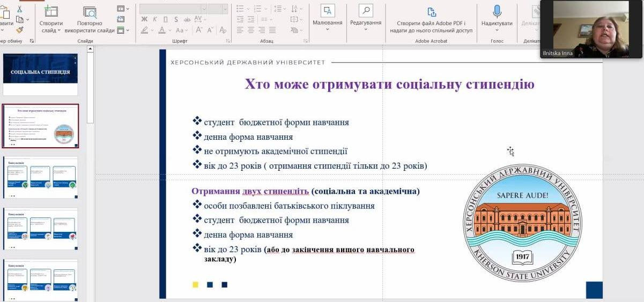Center the paragraph text

tap(251, 31)
